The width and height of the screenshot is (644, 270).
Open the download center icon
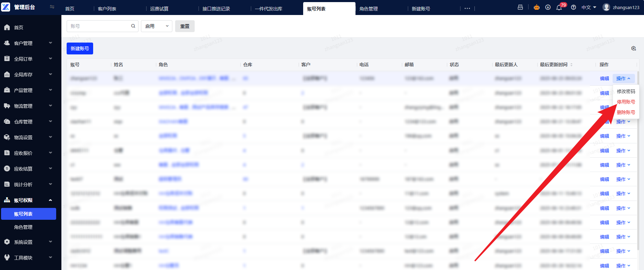[x=548, y=7]
